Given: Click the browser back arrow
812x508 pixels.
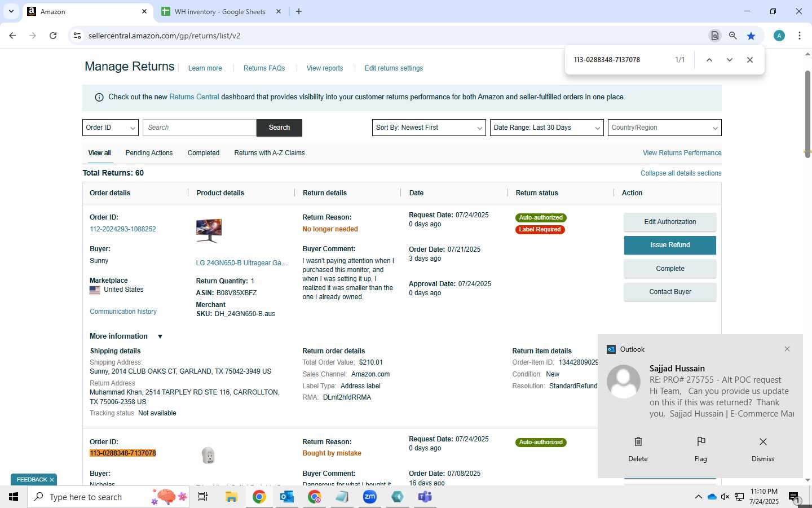Looking at the screenshot, I should pyautogui.click(x=12, y=36).
